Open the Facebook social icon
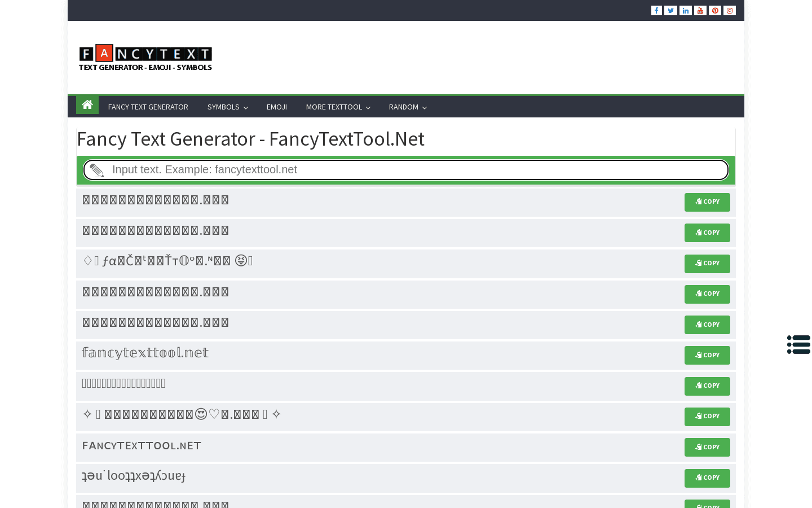The height and width of the screenshot is (508, 812). tap(656, 11)
